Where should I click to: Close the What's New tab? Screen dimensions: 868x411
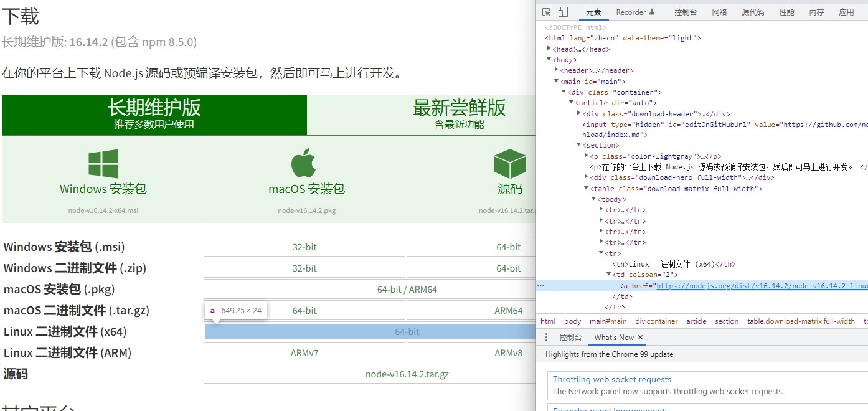coord(639,337)
